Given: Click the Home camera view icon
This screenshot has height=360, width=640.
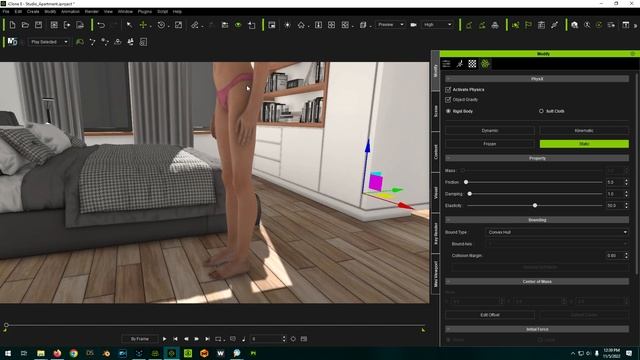Looking at the screenshot, I should [x=301, y=25].
